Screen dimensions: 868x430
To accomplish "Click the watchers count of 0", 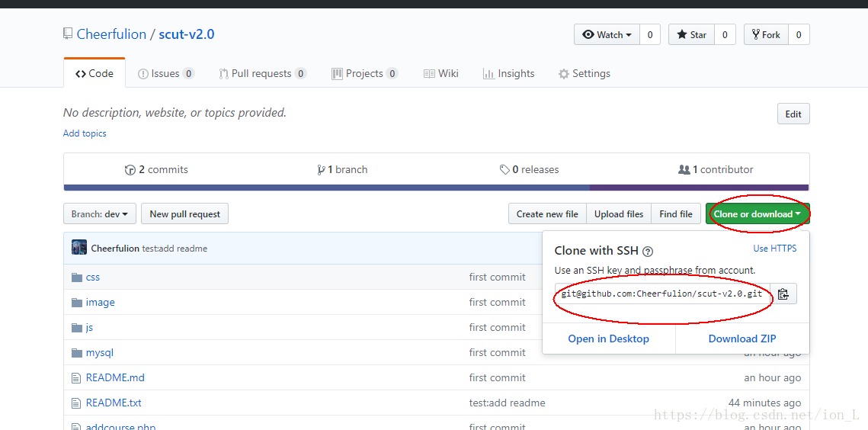I will (650, 34).
